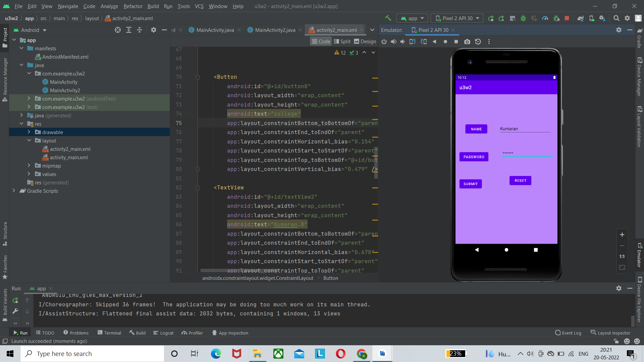Collapse the manifests folder

coord(21,48)
